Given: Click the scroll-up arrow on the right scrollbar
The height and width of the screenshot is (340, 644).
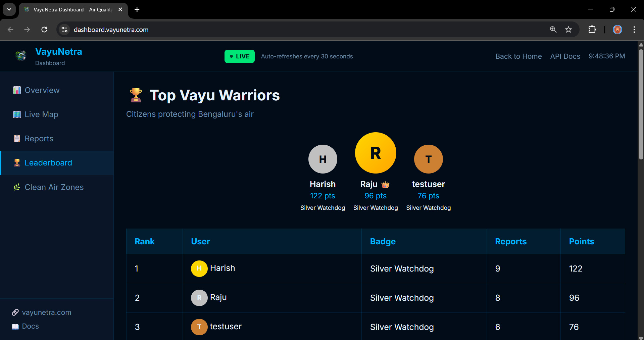Looking at the screenshot, I should click(x=640, y=45).
